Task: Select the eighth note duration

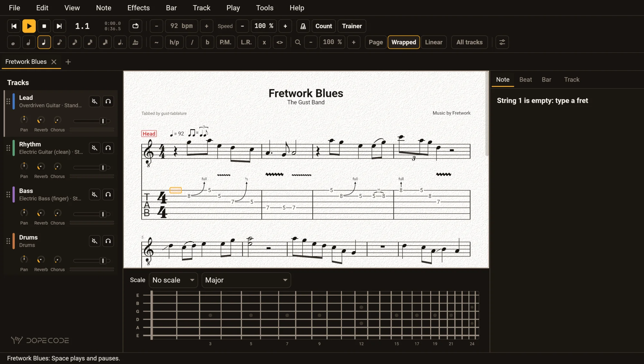Action: (x=59, y=42)
